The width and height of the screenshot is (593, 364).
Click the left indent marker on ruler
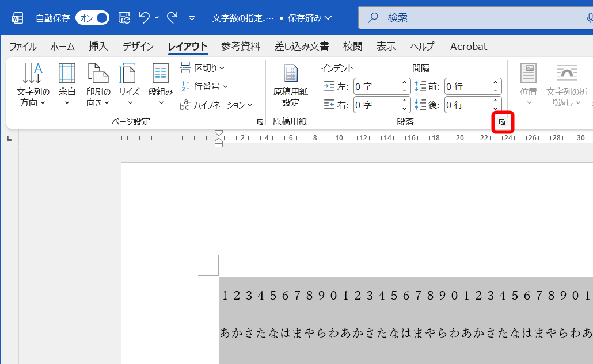click(219, 144)
